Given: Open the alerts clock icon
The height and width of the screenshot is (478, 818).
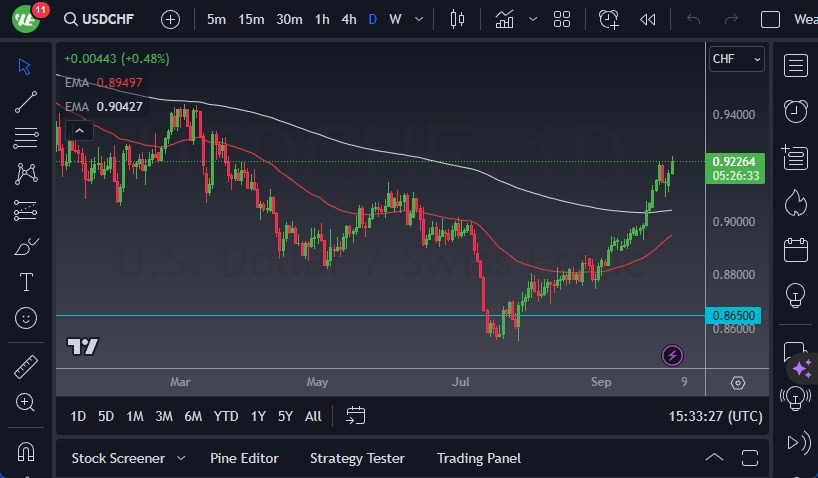Looking at the screenshot, I should [796, 111].
